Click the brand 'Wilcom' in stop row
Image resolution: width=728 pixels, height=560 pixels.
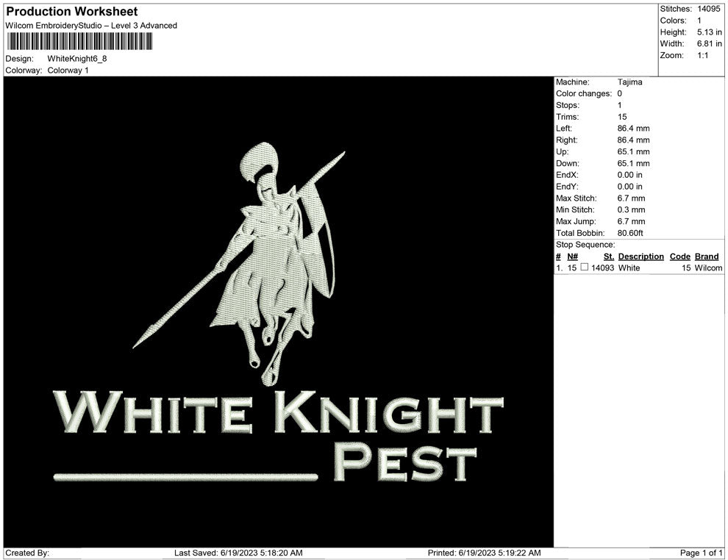tap(708, 268)
